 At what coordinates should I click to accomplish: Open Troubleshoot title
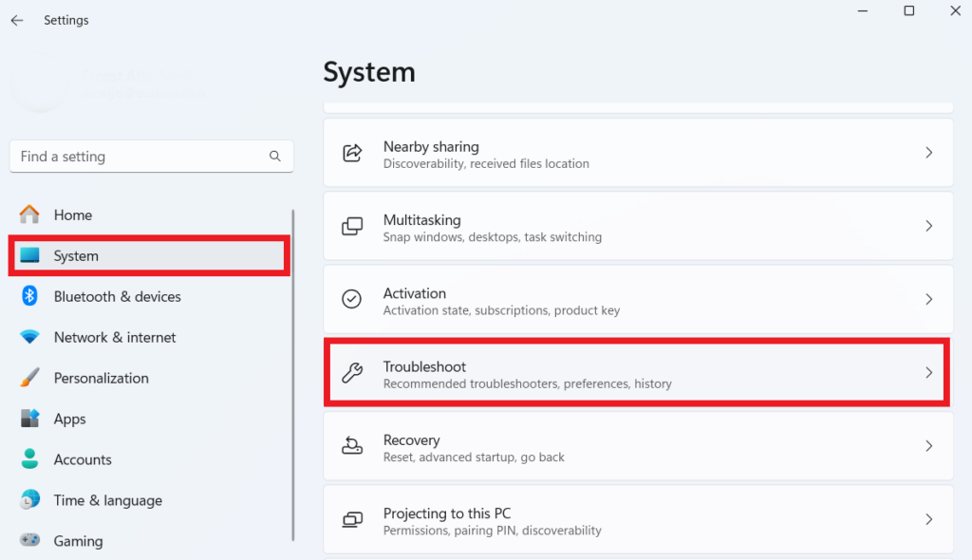coord(424,366)
